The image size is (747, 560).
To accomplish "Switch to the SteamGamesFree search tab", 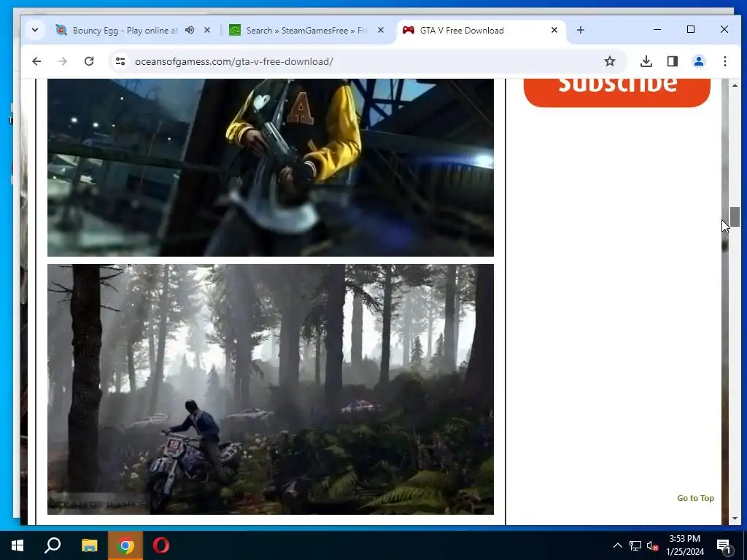I will point(306,31).
